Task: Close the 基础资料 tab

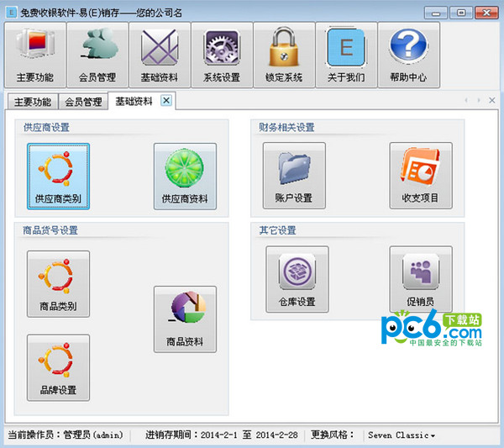Action: coord(166,100)
